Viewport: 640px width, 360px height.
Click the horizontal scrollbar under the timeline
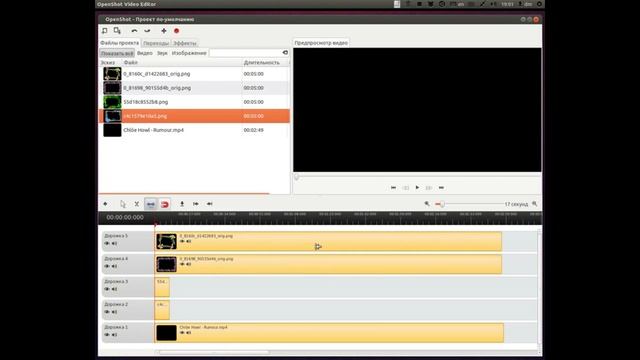[214, 352]
